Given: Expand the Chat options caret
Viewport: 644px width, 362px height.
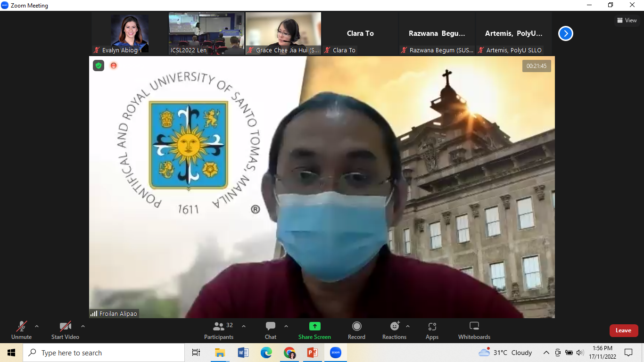Looking at the screenshot, I should tap(286, 326).
